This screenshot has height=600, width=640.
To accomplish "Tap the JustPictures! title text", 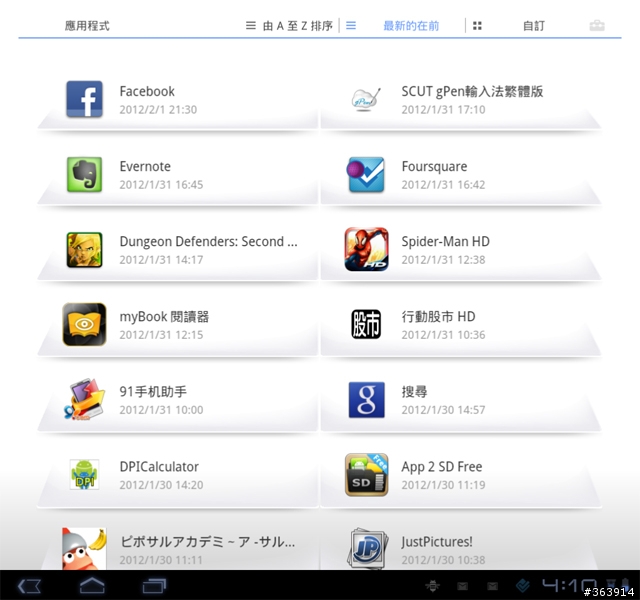I will pyautogui.click(x=436, y=542).
